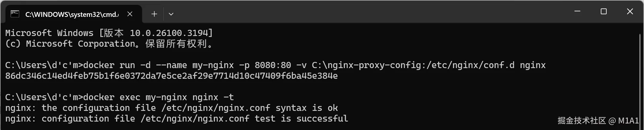Image resolution: width=644 pixels, height=130 pixels.
Task: Click the 'syntax is ok' output line
Action: [x=171, y=108]
